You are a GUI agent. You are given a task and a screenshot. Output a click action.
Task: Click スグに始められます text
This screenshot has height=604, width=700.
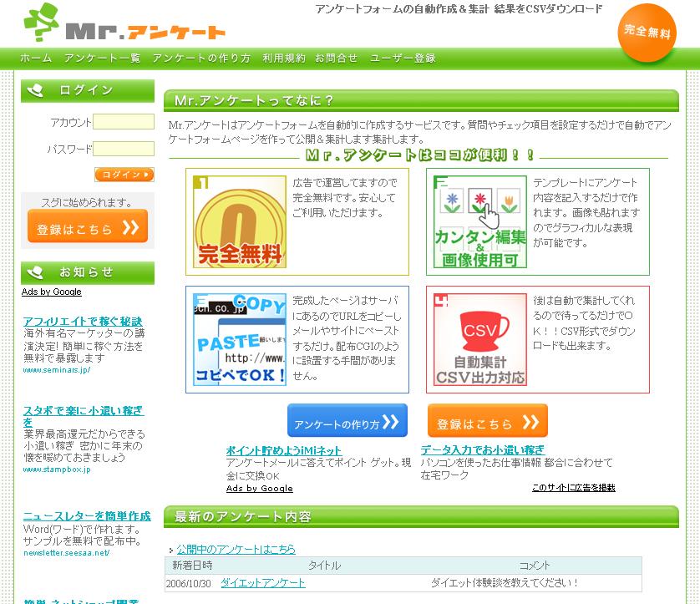pyautogui.click(x=87, y=203)
